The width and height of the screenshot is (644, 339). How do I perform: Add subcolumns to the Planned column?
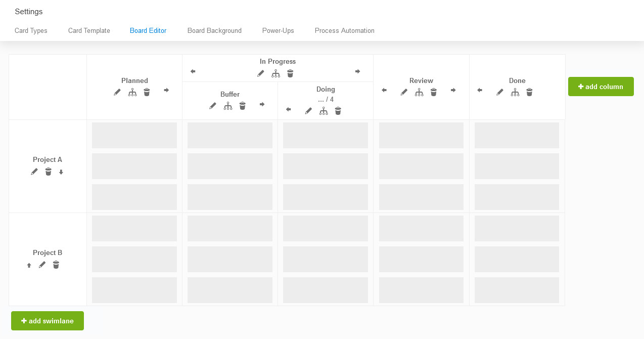click(x=132, y=92)
